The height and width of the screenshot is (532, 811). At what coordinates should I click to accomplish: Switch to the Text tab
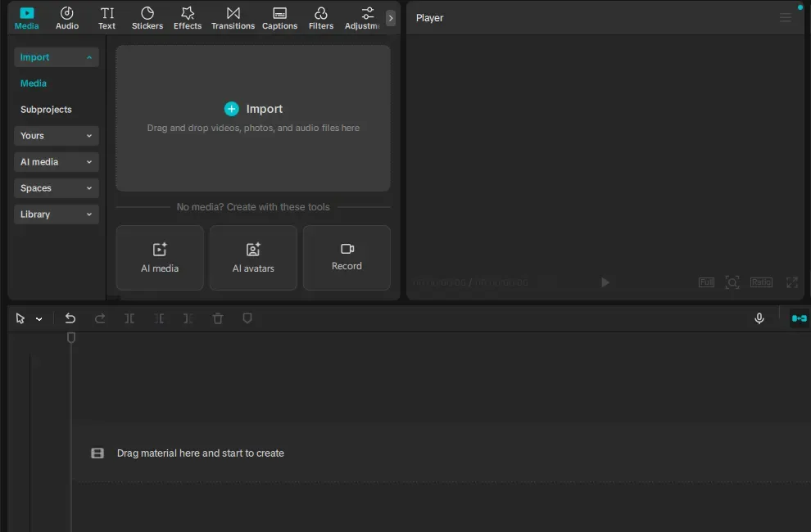(107, 18)
